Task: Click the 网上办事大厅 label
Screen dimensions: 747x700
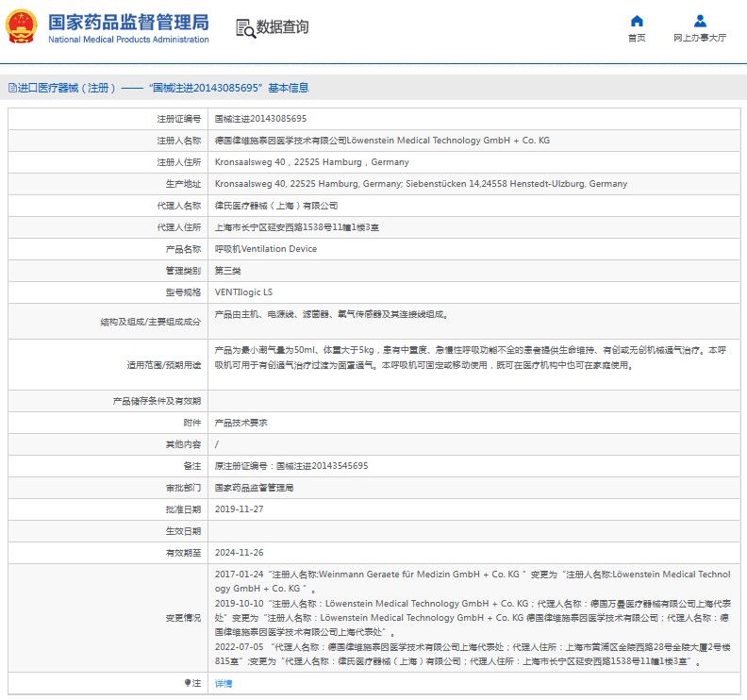Action: click(x=700, y=38)
